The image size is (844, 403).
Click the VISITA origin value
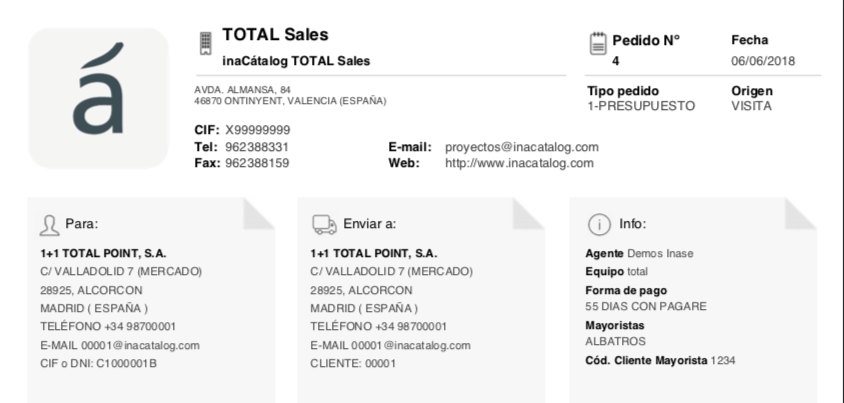751,106
